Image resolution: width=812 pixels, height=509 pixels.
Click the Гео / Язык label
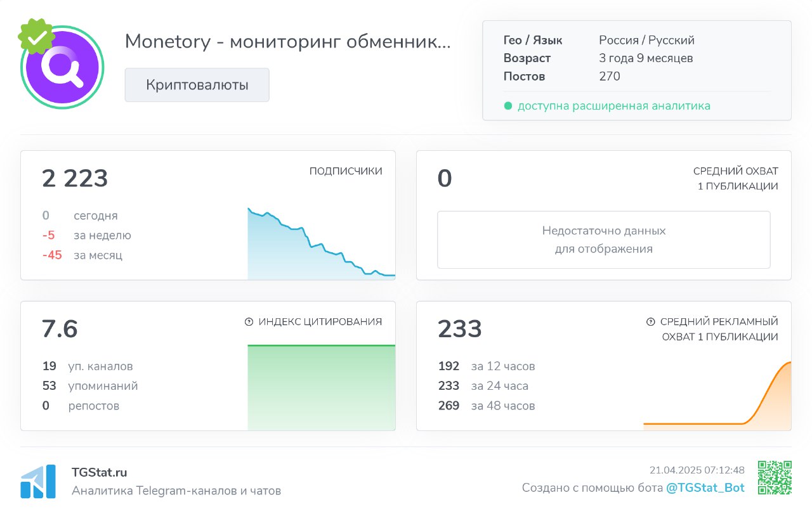pos(533,41)
